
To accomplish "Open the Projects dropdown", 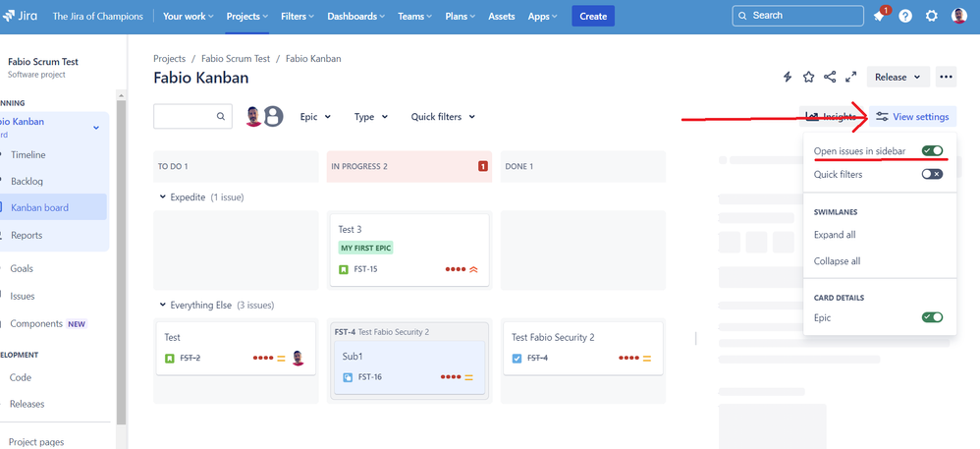I will tap(246, 17).
